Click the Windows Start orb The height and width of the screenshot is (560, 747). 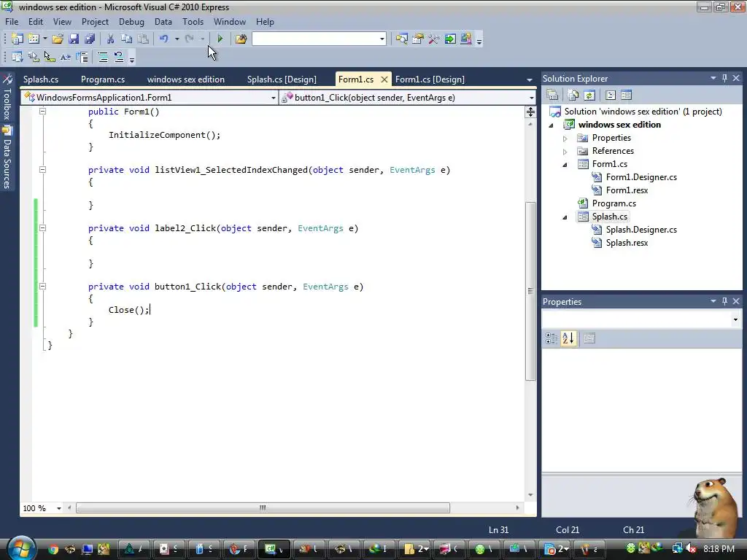point(21,548)
